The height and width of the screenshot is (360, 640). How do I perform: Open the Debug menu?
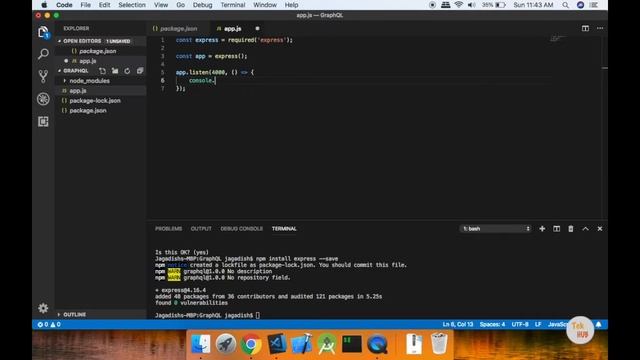click(202, 5)
